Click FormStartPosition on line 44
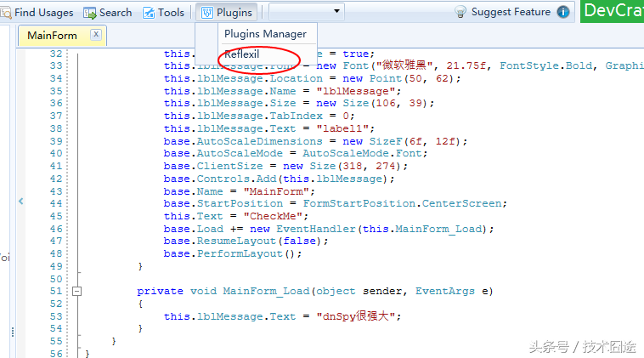This screenshot has height=358, width=644. pyautogui.click(x=359, y=204)
